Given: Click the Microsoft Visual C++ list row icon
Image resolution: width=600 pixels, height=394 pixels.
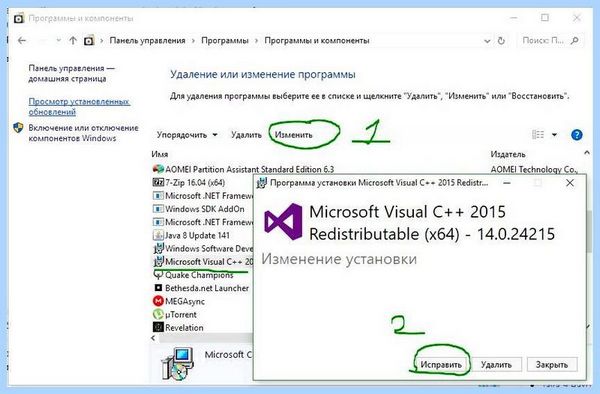Looking at the screenshot, I should coord(158,262).
